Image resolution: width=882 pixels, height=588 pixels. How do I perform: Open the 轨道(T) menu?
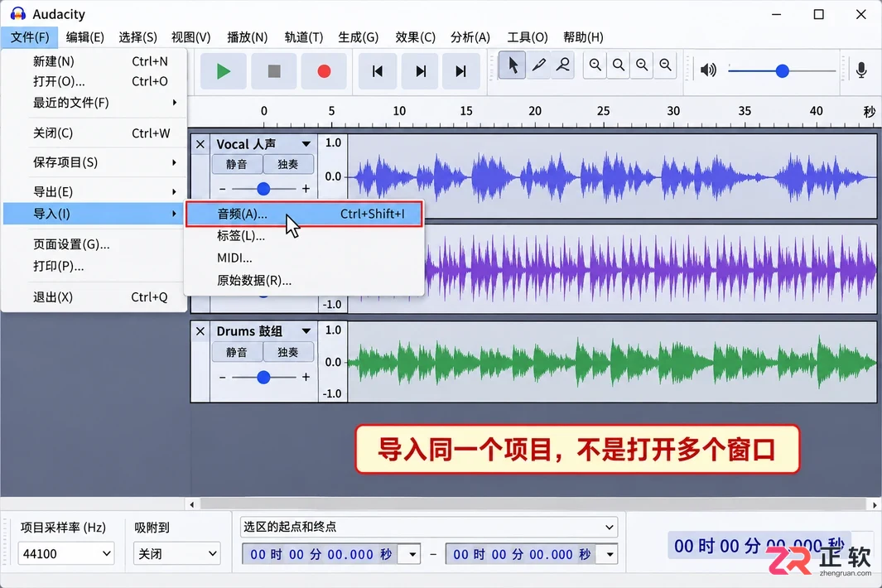(304, 37)
